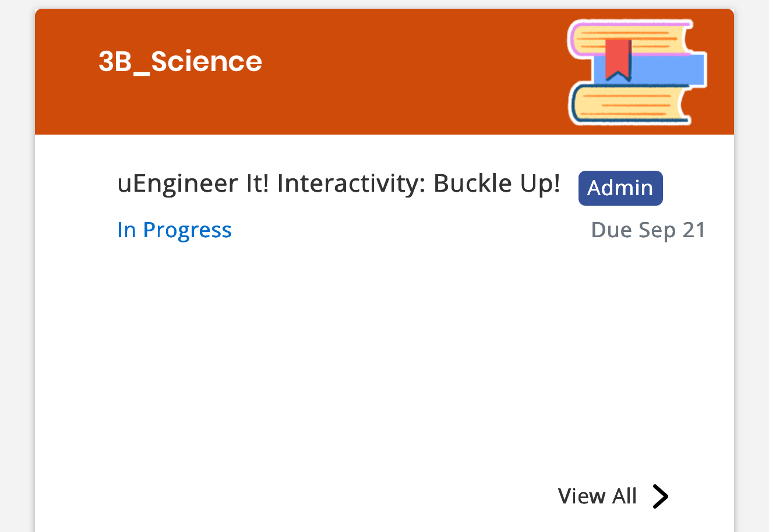Click the red bookmark on the books
Image resolution: width=769 pixels, height=532 pixels.
(x=618, y=59)
